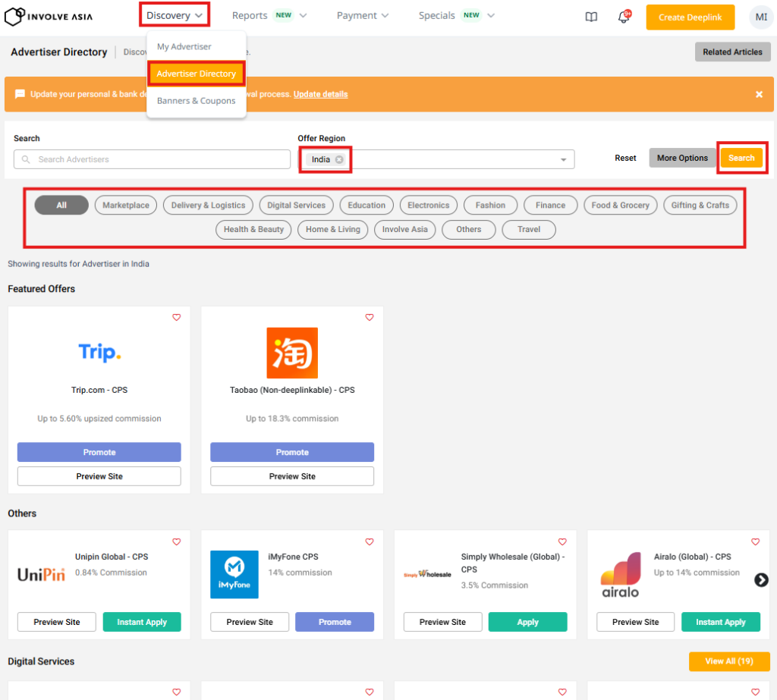The height and width of the screenshot is (700, 777).
Task: Click the Update details link
Action: (320, 94)
